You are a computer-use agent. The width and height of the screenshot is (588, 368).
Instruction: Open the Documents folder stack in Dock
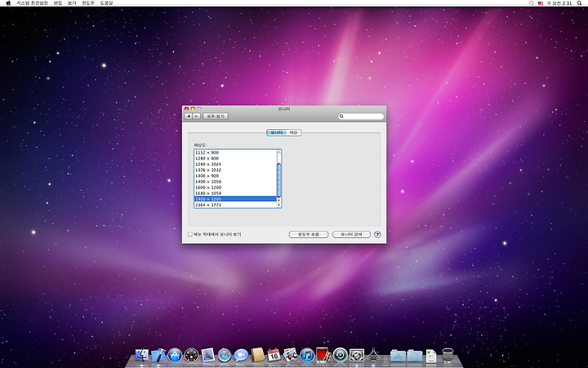(414, 355)
